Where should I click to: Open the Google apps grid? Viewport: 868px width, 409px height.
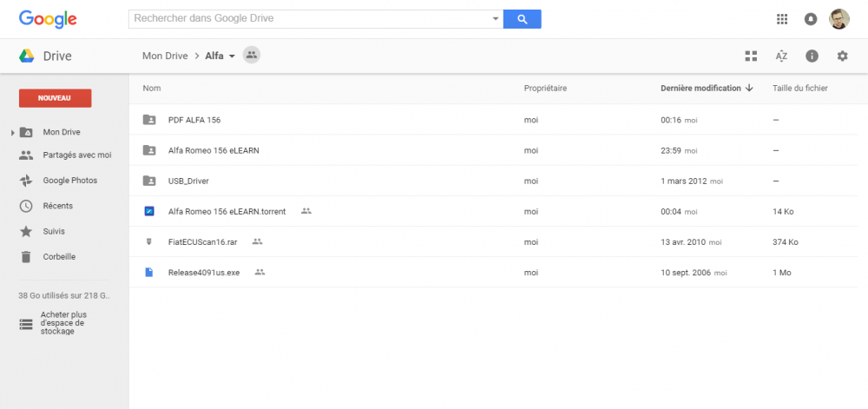pyautogui.click(x=782, y=19)
